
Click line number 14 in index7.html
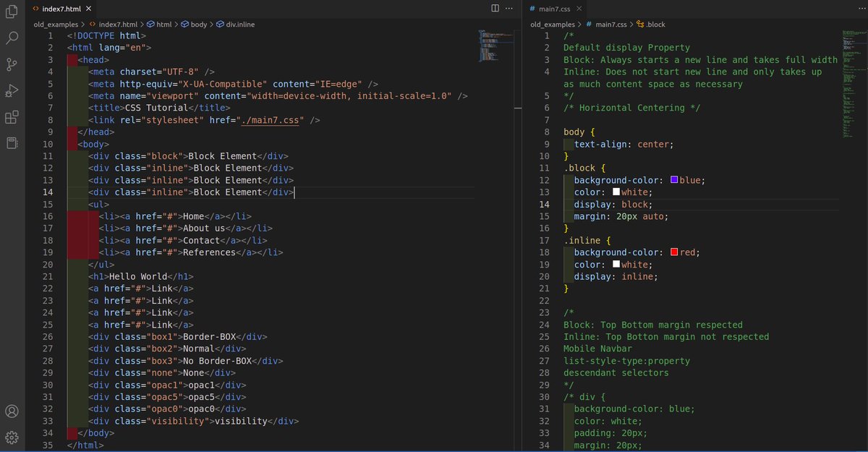pos(48,192)
